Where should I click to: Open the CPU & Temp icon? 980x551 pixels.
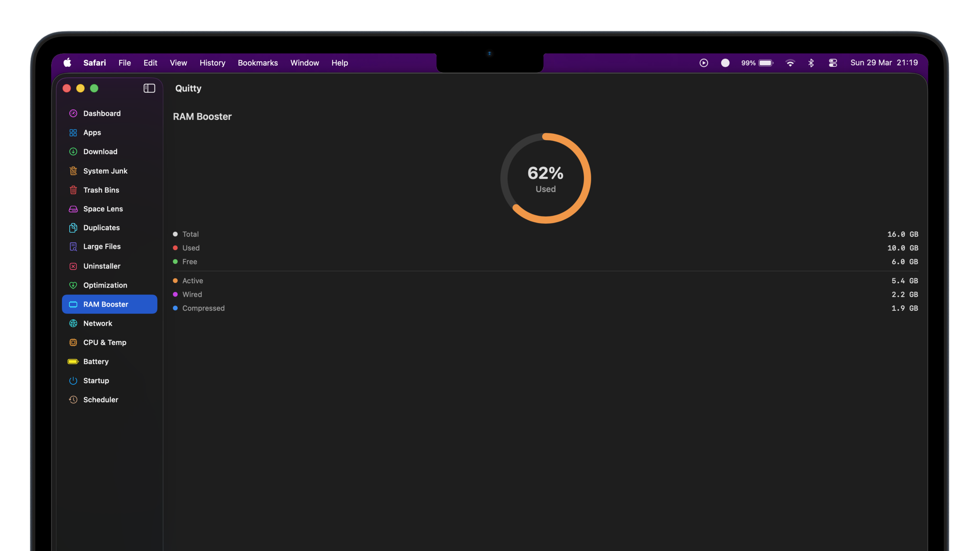[x=73, y=342]
